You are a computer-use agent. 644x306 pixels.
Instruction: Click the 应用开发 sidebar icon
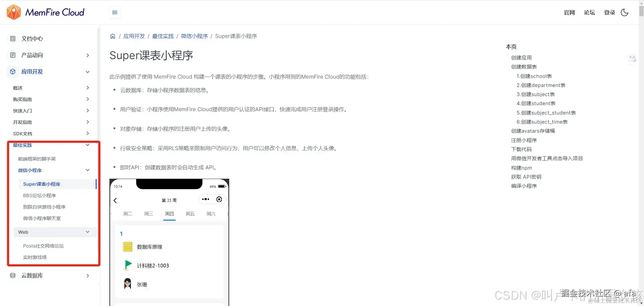[x=13, y=72]
